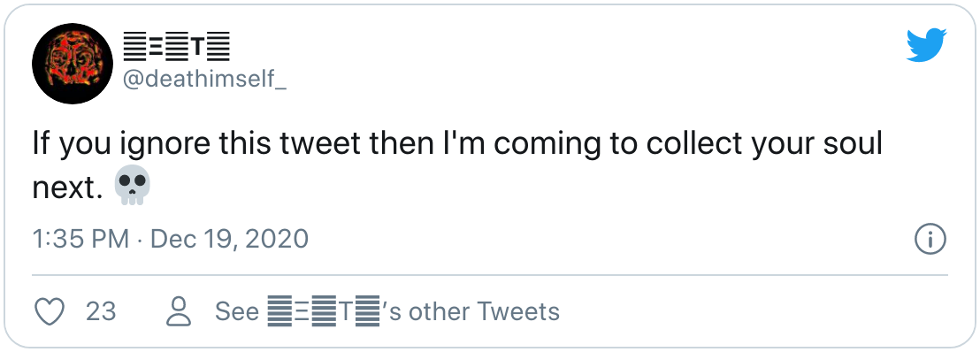Click the blue Twitter bird logo
This screenshot has width=980, height=352.
[926, 45]
